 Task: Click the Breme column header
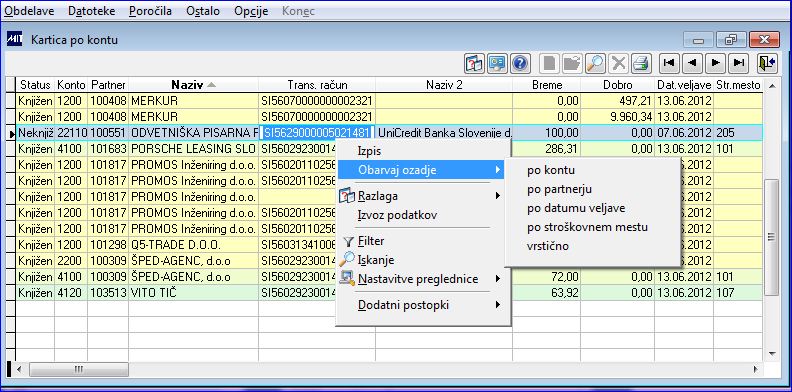coord(547,85)
